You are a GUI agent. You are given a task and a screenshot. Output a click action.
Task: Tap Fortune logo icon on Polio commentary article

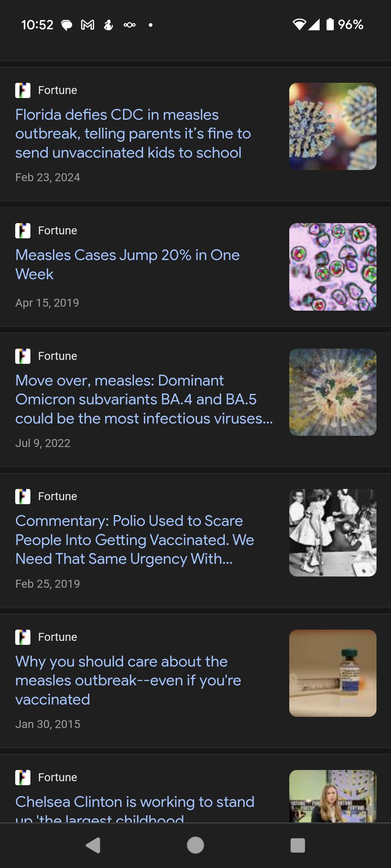23,497
